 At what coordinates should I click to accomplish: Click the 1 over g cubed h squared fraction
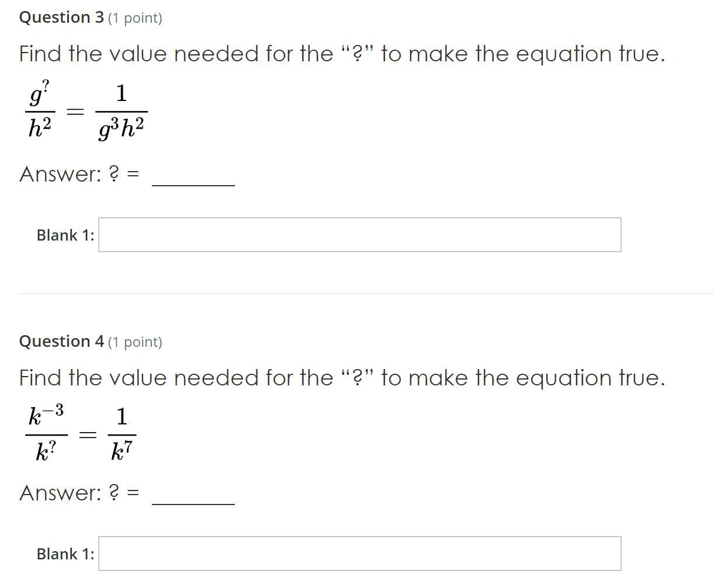[x=121, y=112]
